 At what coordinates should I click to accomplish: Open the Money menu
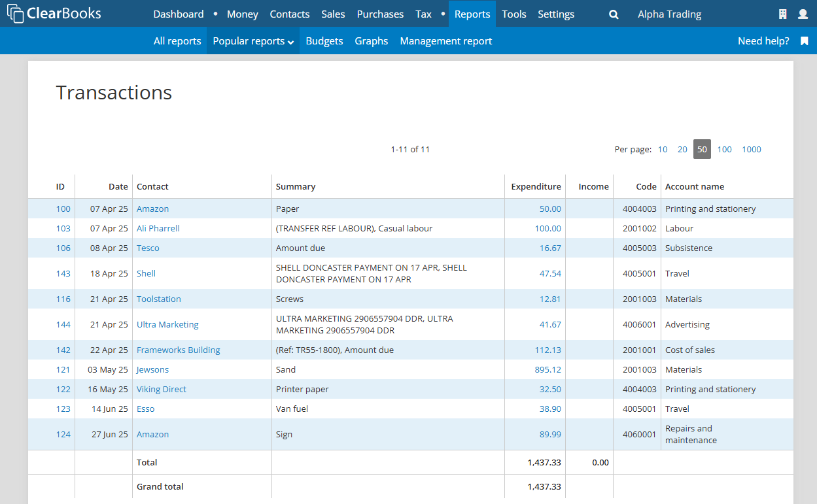tap(243, 14)
